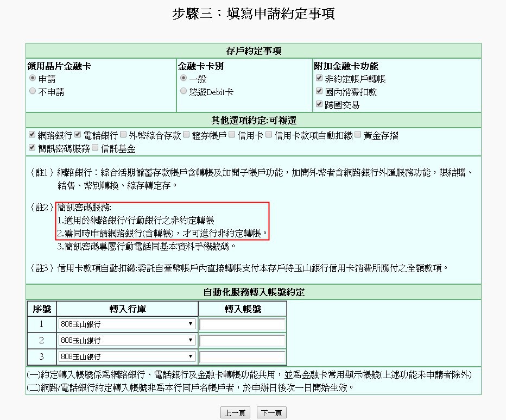The image size is (506, 420).
Task: Click the （註3）信用卡款項自動扣繳 note
Action: pyautogui.click(x=239, y=268)
